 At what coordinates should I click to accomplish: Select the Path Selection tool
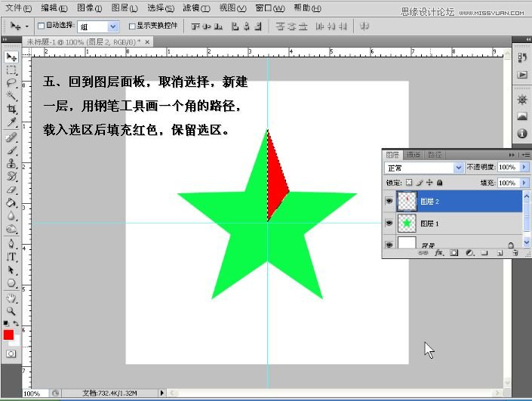(x=11, y=270)
